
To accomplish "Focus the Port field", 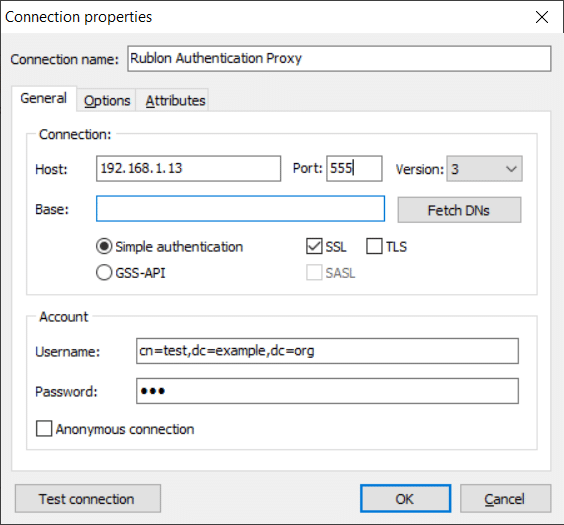I will (354, 168).
